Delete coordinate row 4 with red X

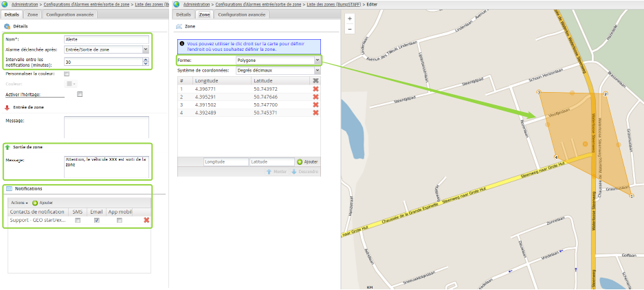[x=316, y=113]
